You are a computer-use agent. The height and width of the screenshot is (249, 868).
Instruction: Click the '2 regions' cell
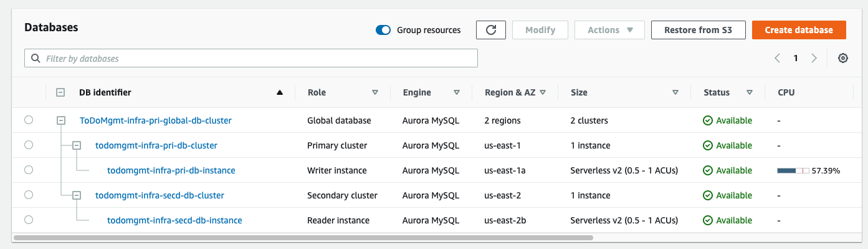click(x=502, y=120)
